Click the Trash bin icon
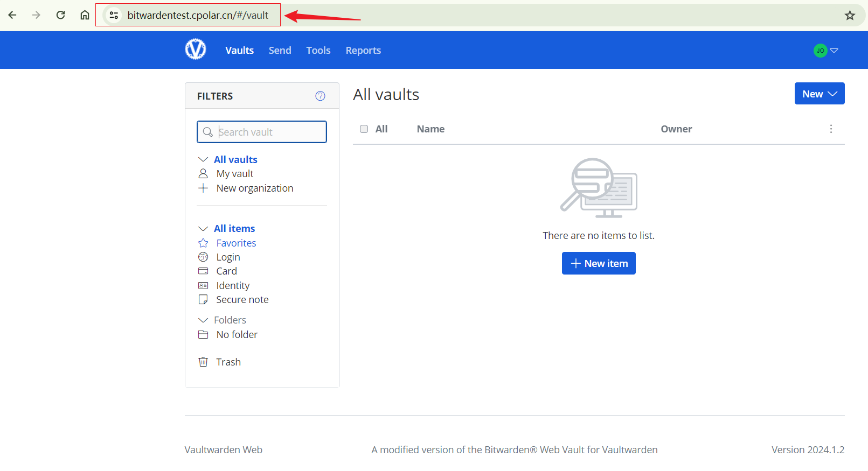Image resolution: width=868 pixels, height=471 pixels. pos(203,362)
